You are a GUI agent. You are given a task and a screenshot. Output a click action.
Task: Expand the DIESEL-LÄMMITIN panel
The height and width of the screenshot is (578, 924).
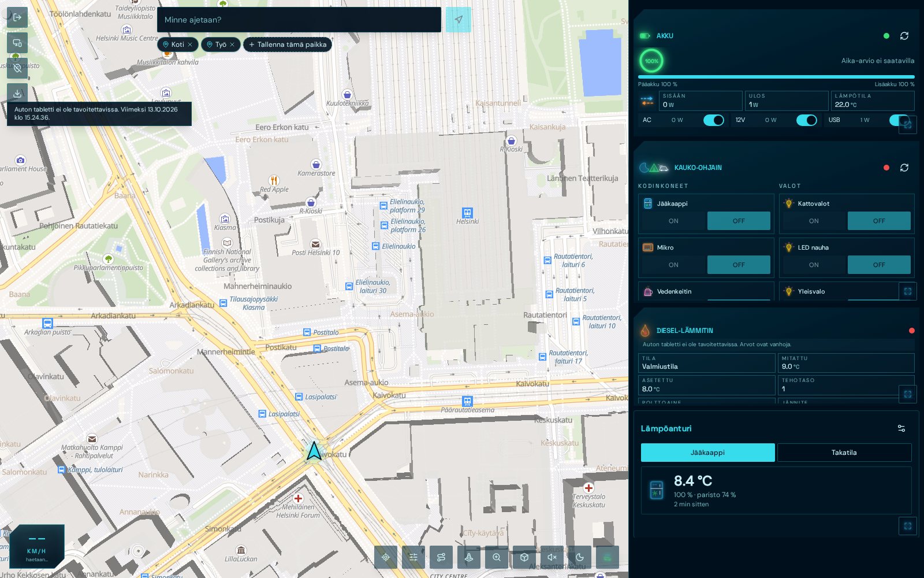tap(908, 394)
